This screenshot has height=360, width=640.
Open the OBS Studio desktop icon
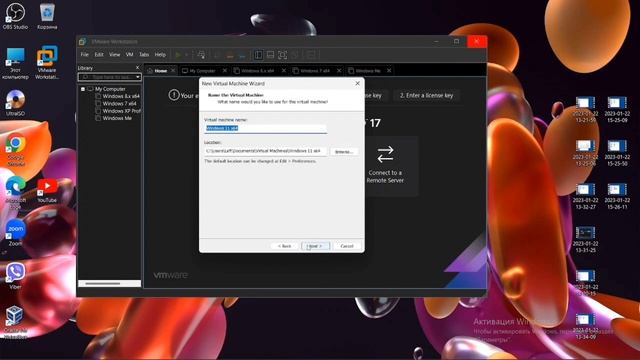(15, 16)
